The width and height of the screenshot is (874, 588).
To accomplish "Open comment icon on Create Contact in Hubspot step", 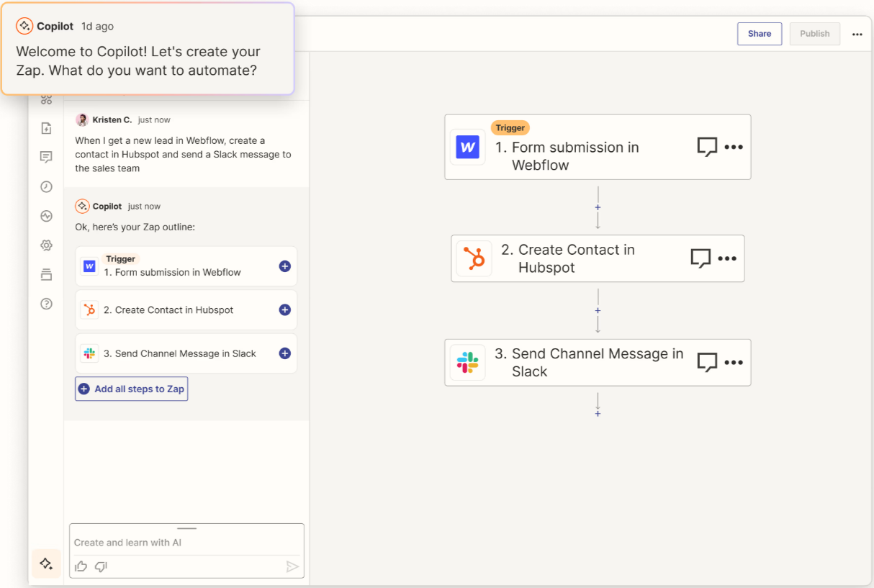I will 700,259.
